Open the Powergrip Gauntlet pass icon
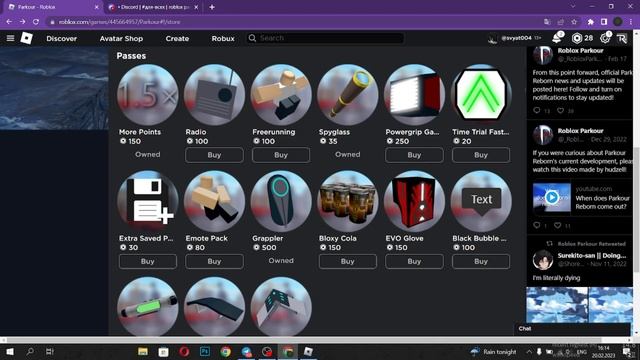This screenshot has width=640, height=360. click(x=414, y=95)
